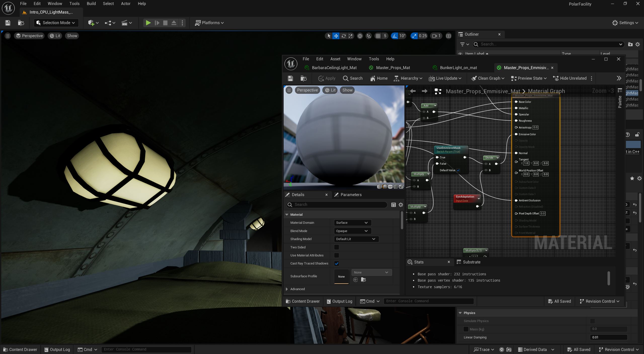Select the rotate transform gizmo icon

tap(343, 36)
